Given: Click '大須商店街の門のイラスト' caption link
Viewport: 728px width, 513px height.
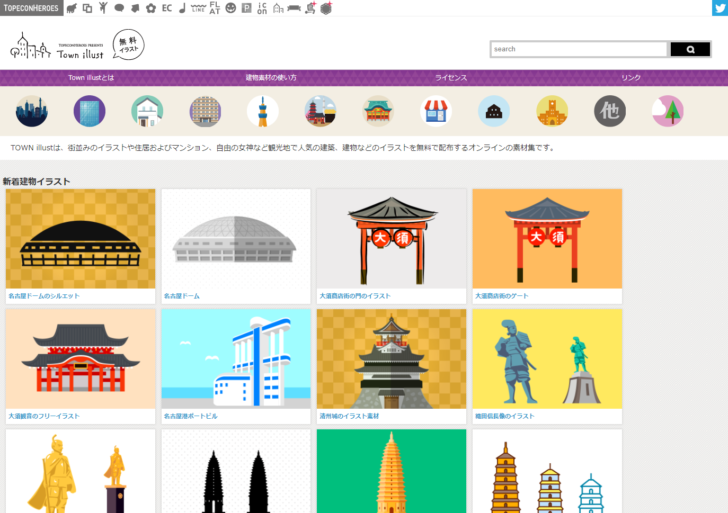Looking at the screenshot, I should [355, 296].
